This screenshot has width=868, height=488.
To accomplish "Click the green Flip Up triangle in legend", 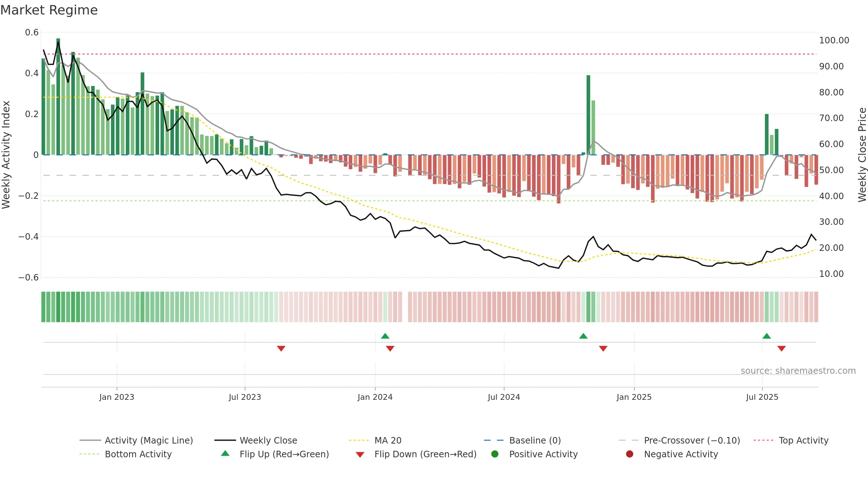I will pyautogui.click(x=225, y=453).
